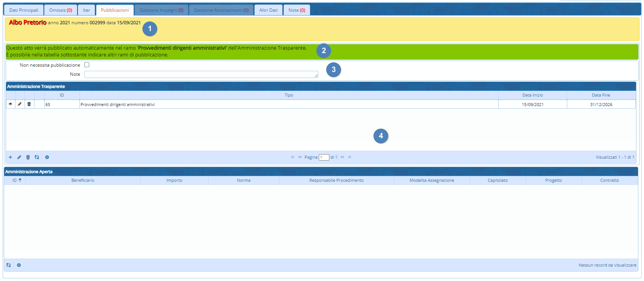The image size is (644, 281).
Task: Refresh the Amministrazione Trasparente table
Action: 37,157
